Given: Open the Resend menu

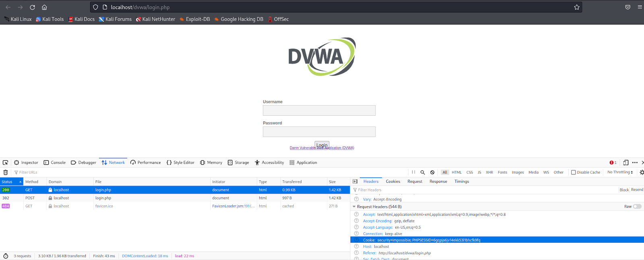Looking at the screenshot, I should 637,190.
